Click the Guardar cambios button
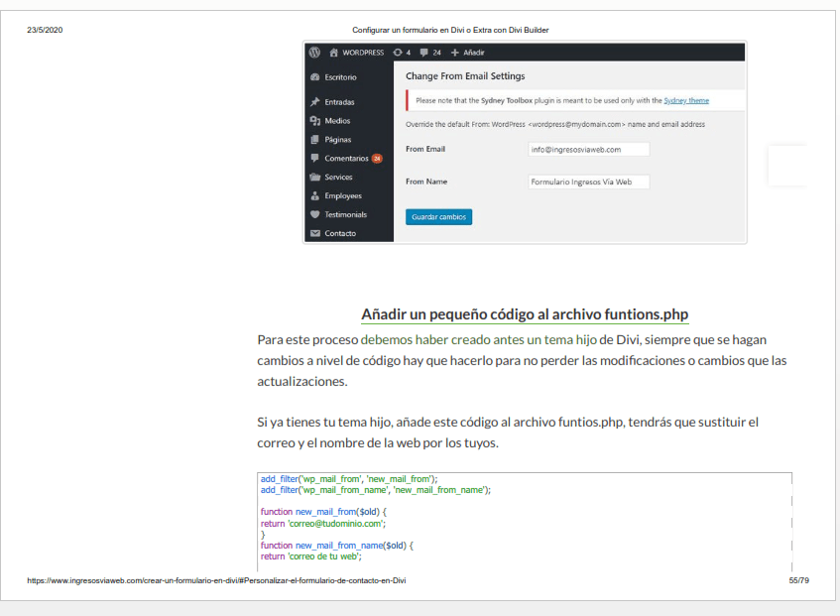The width and height of the screenshot is (840, 616). tap(438, 217)
